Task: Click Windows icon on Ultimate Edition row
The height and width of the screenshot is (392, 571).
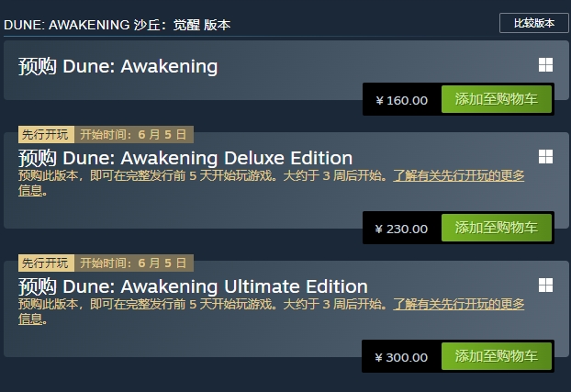Action: coord(545,286)
